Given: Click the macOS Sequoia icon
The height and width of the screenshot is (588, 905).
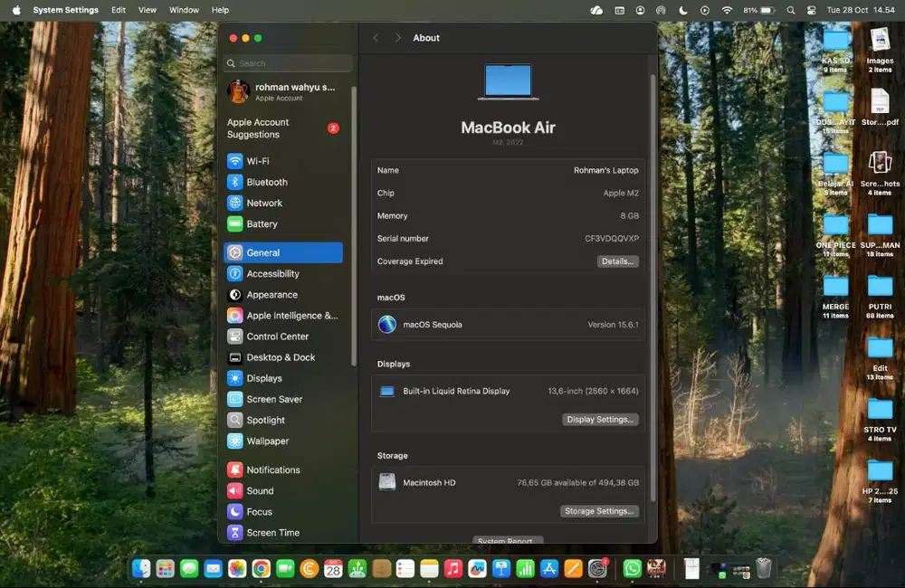Looking at the screenshot, I should [x=386, y=324].
